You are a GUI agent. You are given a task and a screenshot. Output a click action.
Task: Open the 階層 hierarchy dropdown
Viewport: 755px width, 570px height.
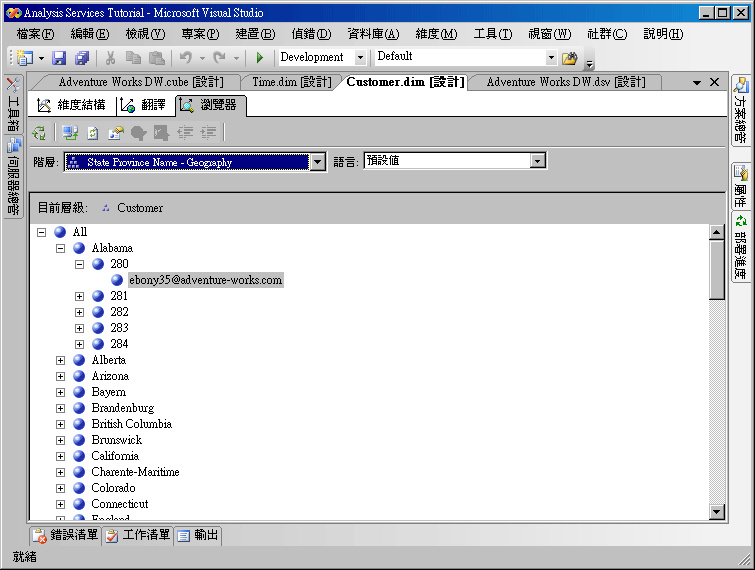pos(317,162)
